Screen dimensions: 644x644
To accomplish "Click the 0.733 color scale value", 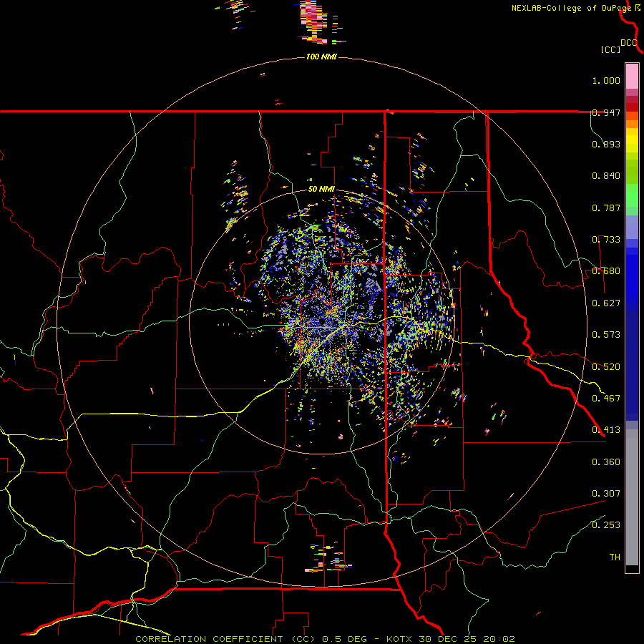I will coord(606,240).
